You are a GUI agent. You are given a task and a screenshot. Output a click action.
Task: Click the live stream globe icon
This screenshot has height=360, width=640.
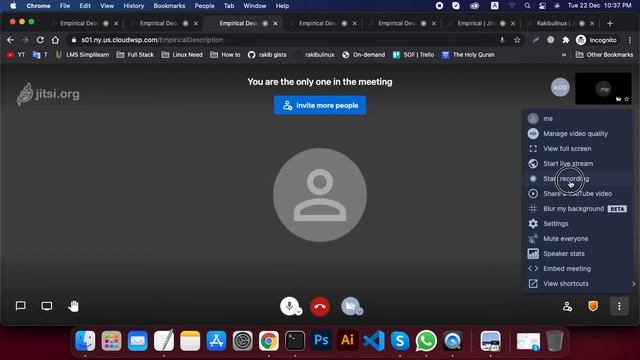click(533, 164)
